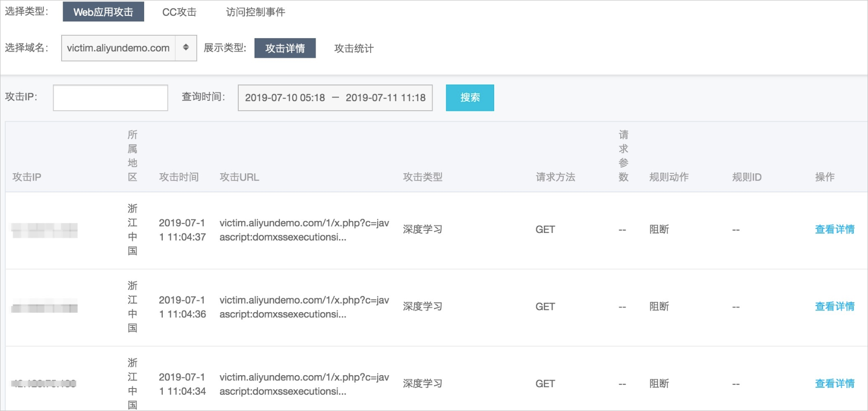
Task: Open the 访问控制事件 tab
Action: tap(255, 12)
